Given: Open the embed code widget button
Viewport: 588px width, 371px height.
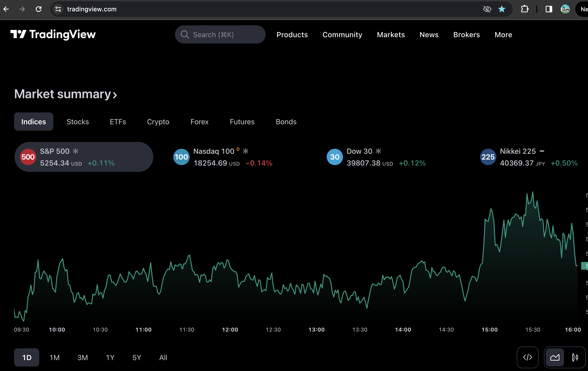Looking at the screenshot, I should (527, 357).
